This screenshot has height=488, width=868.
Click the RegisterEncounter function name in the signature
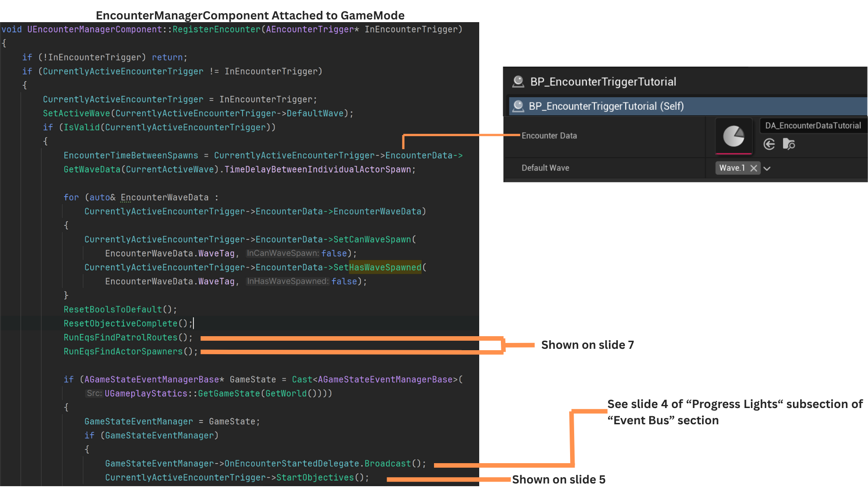click(x=216, y=29)
